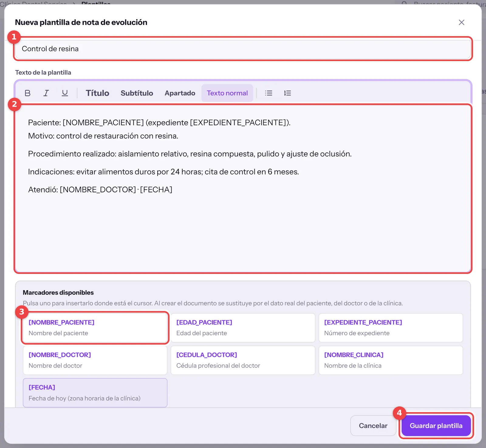Viewport: 486px width, 448px height.
Task: Insert the [NOMBRE_PACIENTE] marker
Action: (95, 328)
